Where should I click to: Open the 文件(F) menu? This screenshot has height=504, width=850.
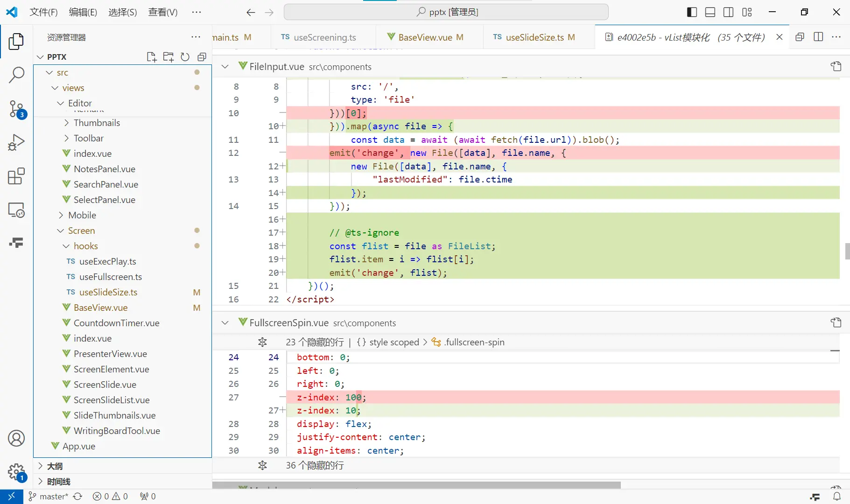(x=43, y=12)
